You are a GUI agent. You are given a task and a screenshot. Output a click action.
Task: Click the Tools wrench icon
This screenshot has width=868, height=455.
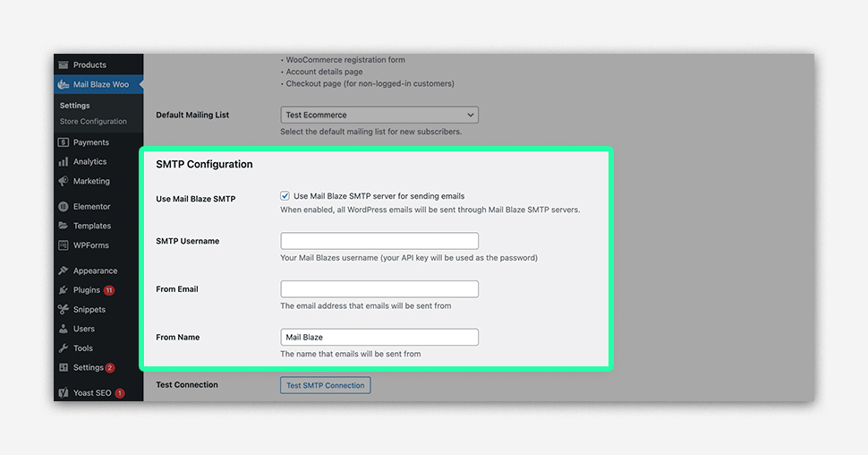coord(64,348)
